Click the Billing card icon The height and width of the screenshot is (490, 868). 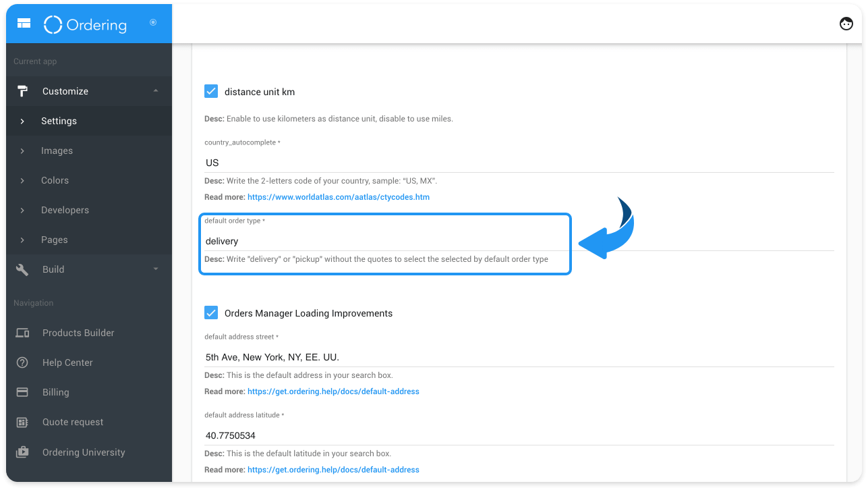22,392
